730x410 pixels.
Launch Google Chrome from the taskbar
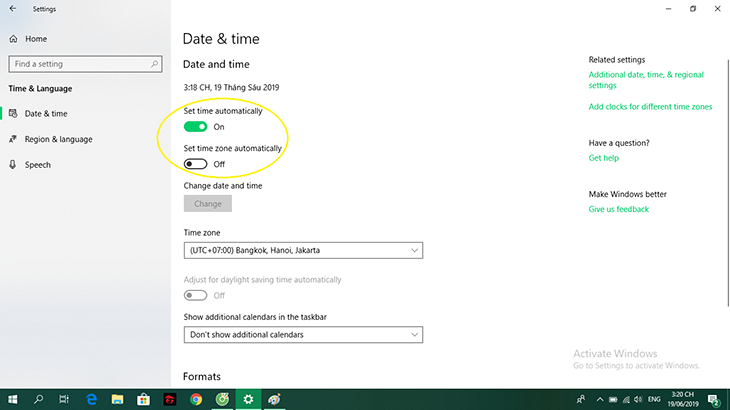pyautogui.click(x=196, y=399)
